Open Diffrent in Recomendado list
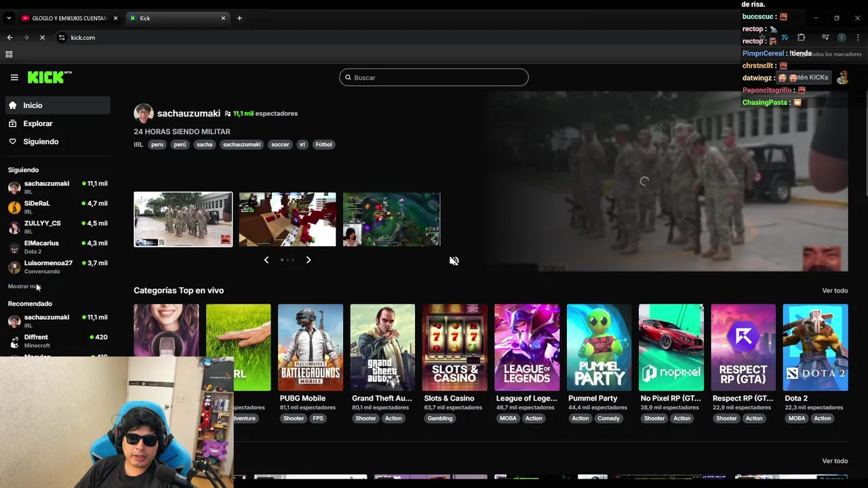 58,340
